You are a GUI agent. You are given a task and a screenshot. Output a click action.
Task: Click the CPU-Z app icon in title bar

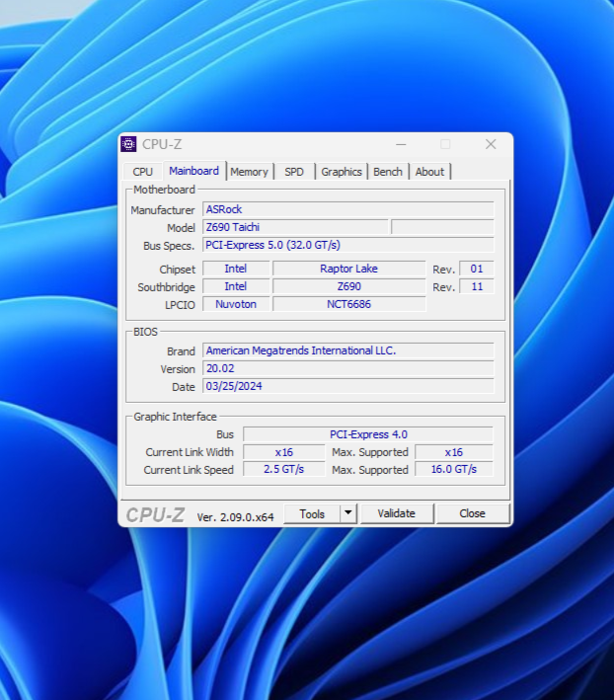(128, 144)
